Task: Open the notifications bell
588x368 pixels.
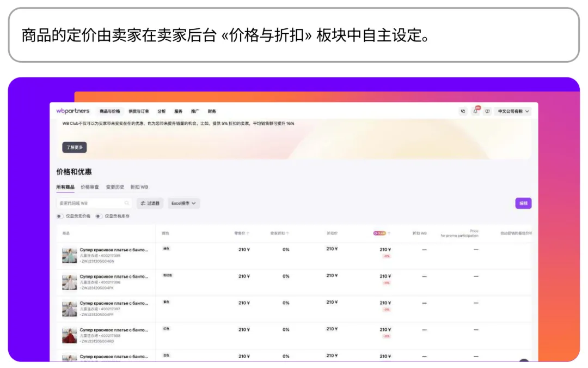Action: coord(475,111)
